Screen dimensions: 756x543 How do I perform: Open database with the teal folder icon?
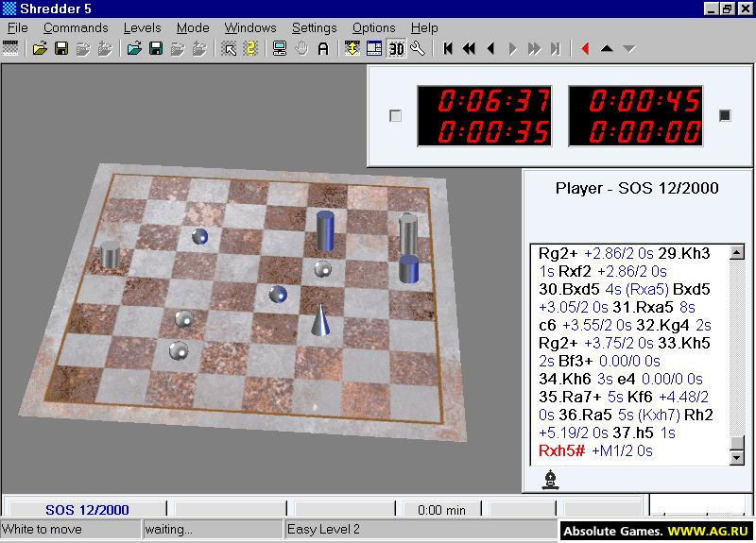pyautogui.click(x=134, y=49)
